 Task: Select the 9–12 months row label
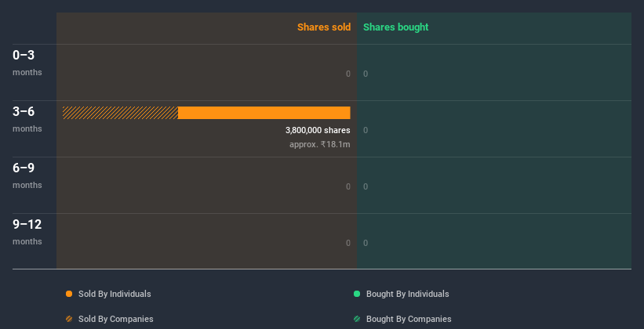[x=27, y=231]
